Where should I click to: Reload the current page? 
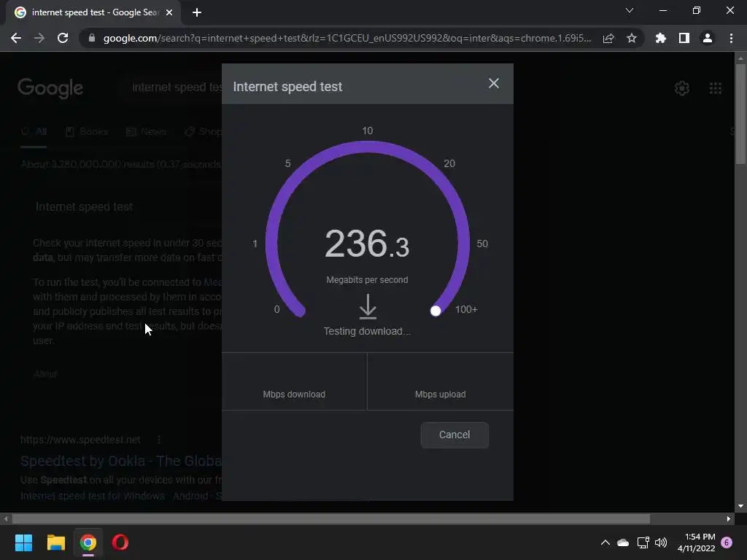point(63,38)
